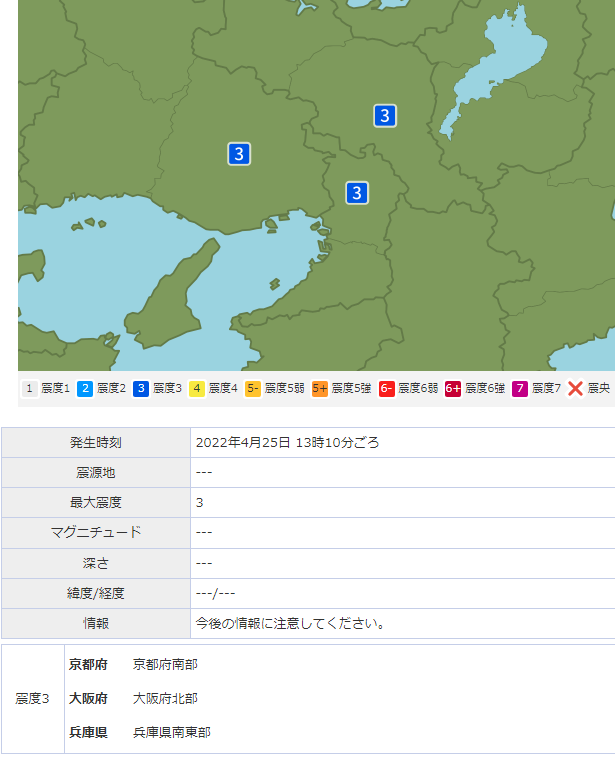The image size is (615, 759).
Task: Click the red X 震央 epicenter icon
Action: point(575,388)
